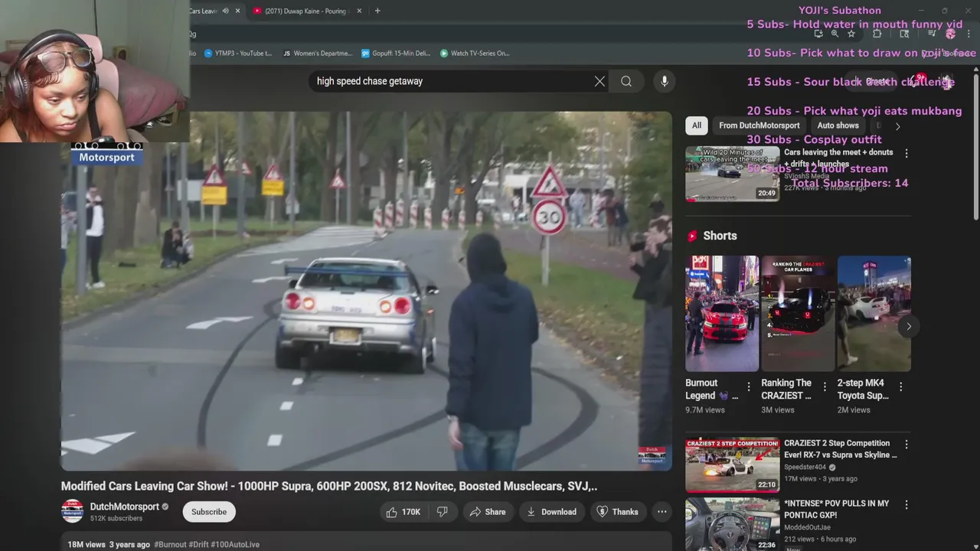The image size is (980, 551).
Task: Open YTMP3 bookmark
Action: (237, 54)
